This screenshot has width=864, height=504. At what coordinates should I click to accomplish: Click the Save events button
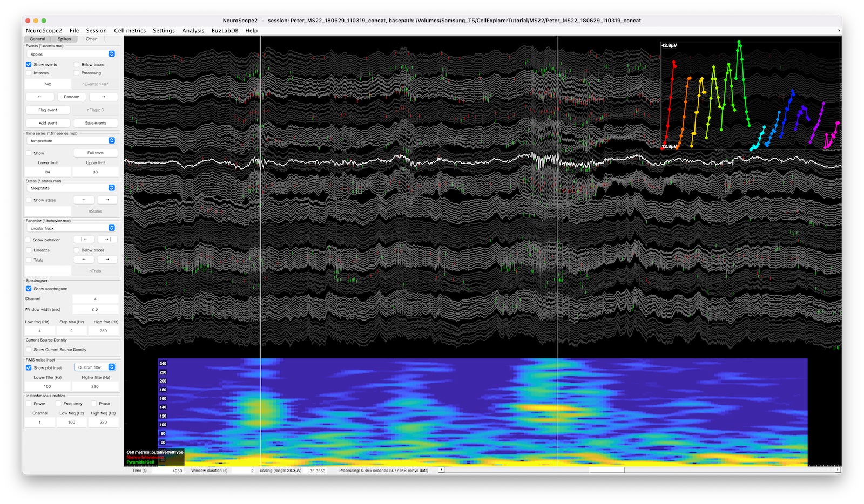click(96, 123)
